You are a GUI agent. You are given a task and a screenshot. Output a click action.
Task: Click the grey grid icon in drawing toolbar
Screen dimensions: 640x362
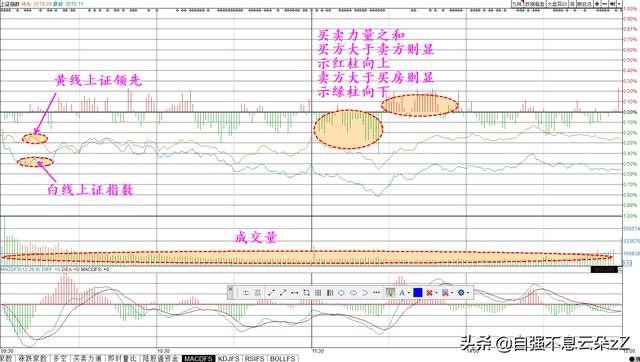click(x=258, y=293)
